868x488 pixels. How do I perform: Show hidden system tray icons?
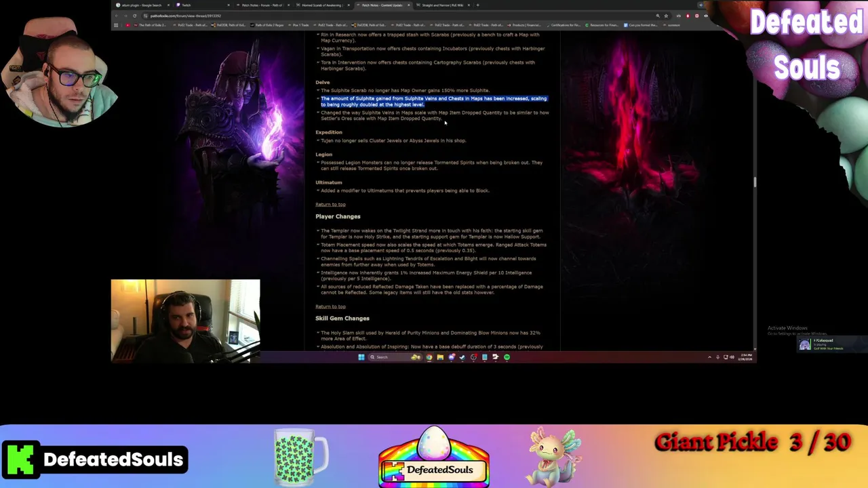tap(709, 357)
